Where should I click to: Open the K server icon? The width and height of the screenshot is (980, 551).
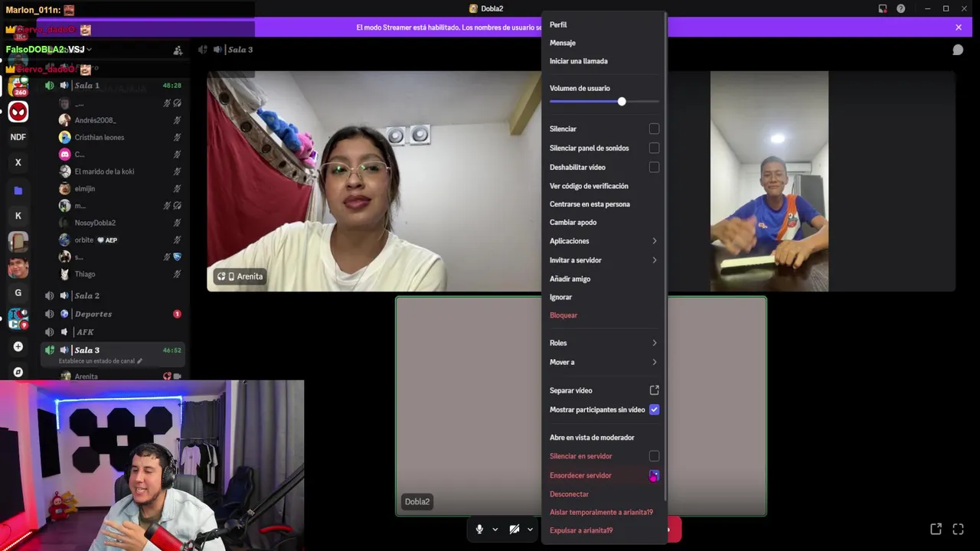pos(18,216)
